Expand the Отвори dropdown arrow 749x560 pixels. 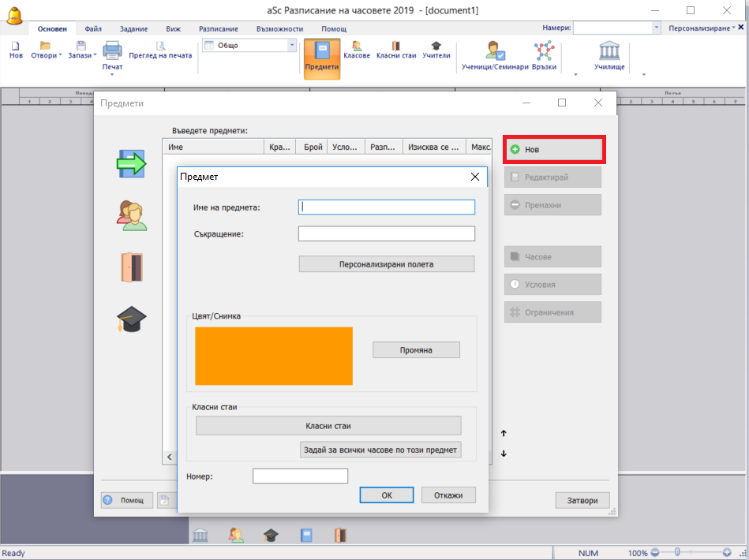(x=60, y=56)
